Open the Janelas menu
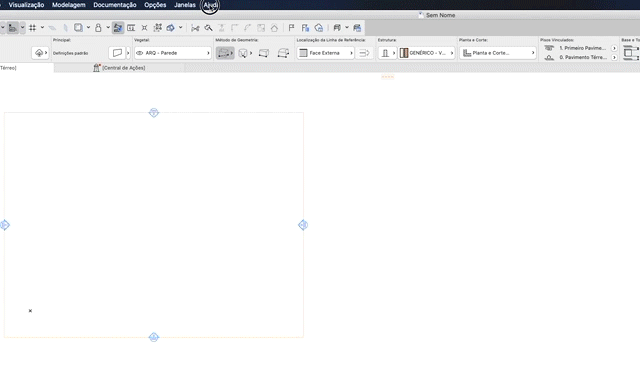Screen dimensions: 640x376 tap(185, 5)
